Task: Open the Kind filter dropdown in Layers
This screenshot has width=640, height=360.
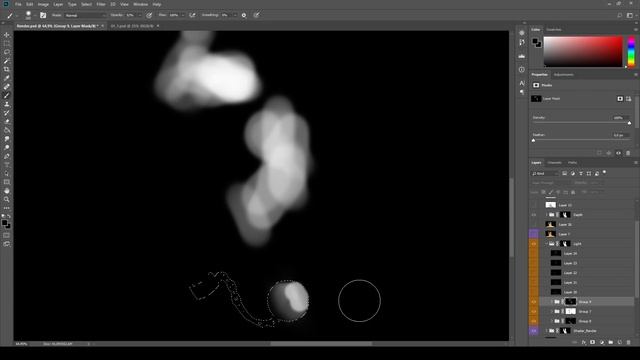Action: click(x=544, y=173)
